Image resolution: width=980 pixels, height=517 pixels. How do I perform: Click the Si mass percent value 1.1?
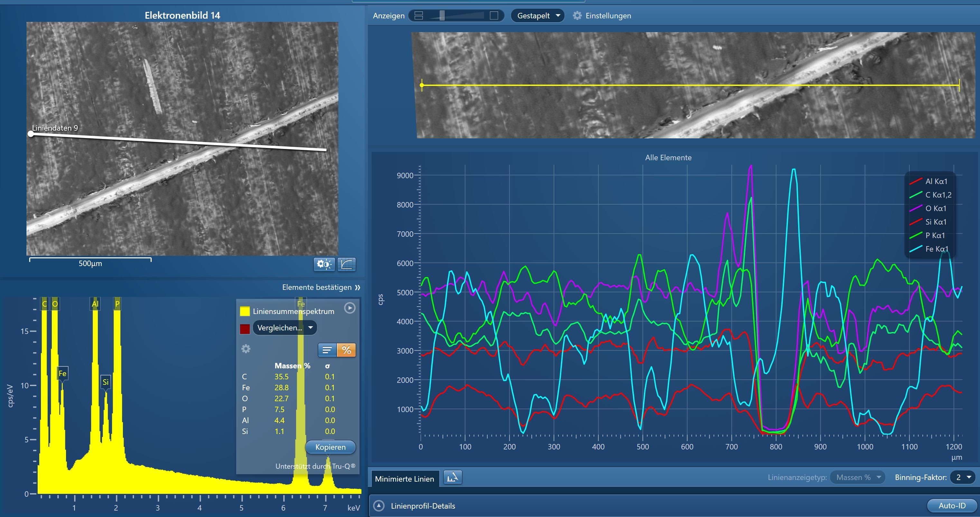click(x=279, y=431)
